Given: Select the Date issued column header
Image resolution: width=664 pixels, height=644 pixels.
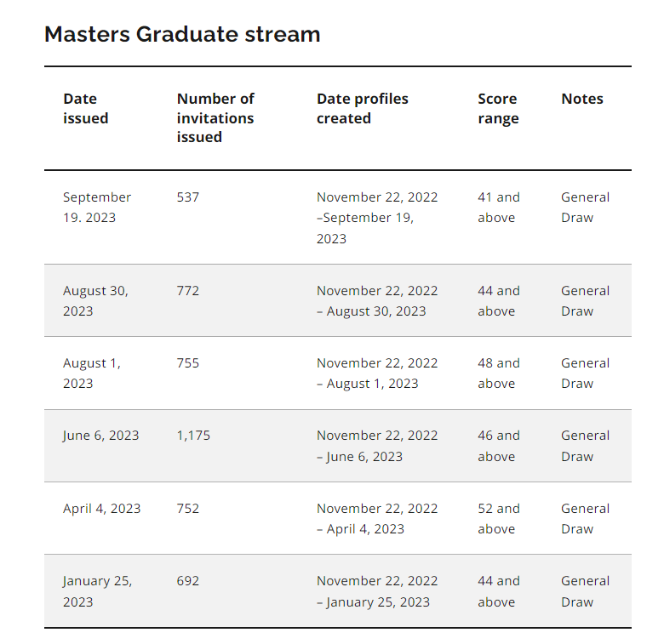Looking at the screenshot, I should [85, 108].
